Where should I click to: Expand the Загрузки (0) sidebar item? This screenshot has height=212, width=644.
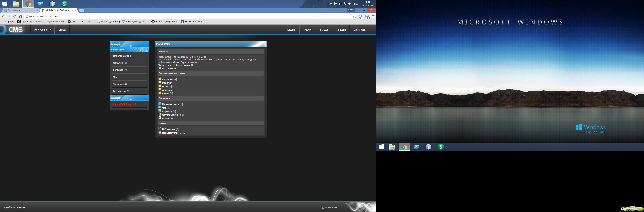point(120,84)
